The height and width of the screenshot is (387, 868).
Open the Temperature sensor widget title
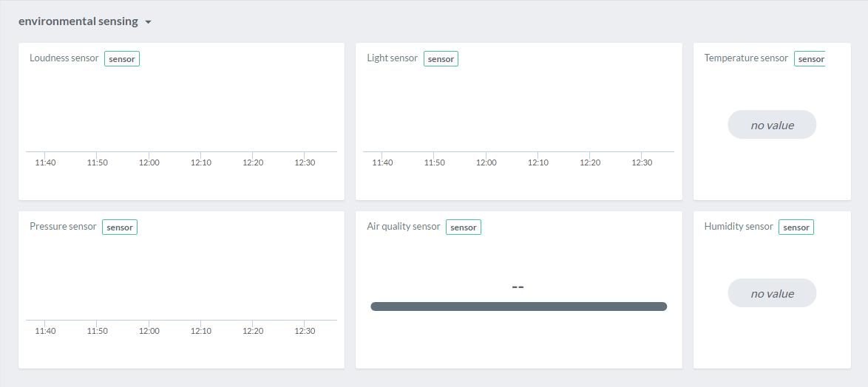click(746, 58)
